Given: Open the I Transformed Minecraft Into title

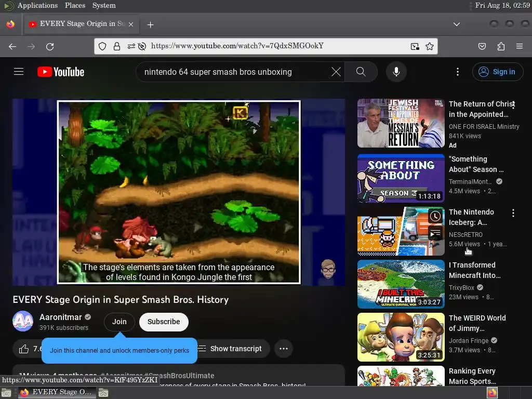Looking at the screenshot, I should click(474, 270).
